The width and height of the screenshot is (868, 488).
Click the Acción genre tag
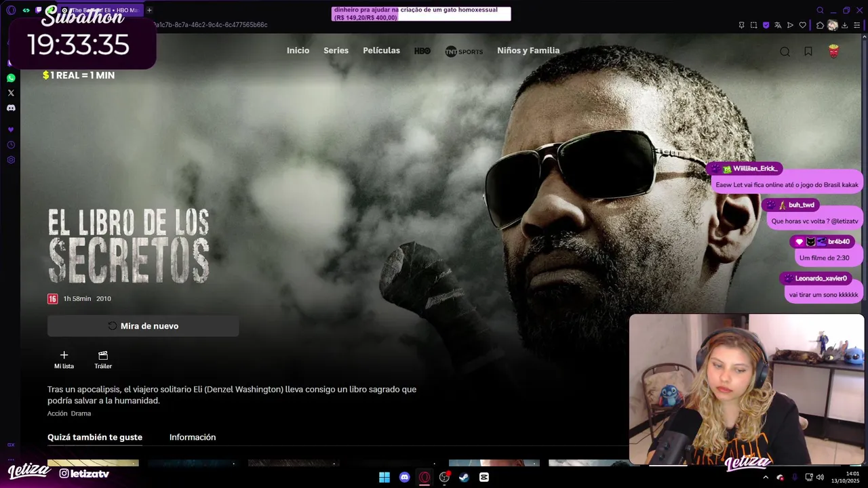coord(57,413)
